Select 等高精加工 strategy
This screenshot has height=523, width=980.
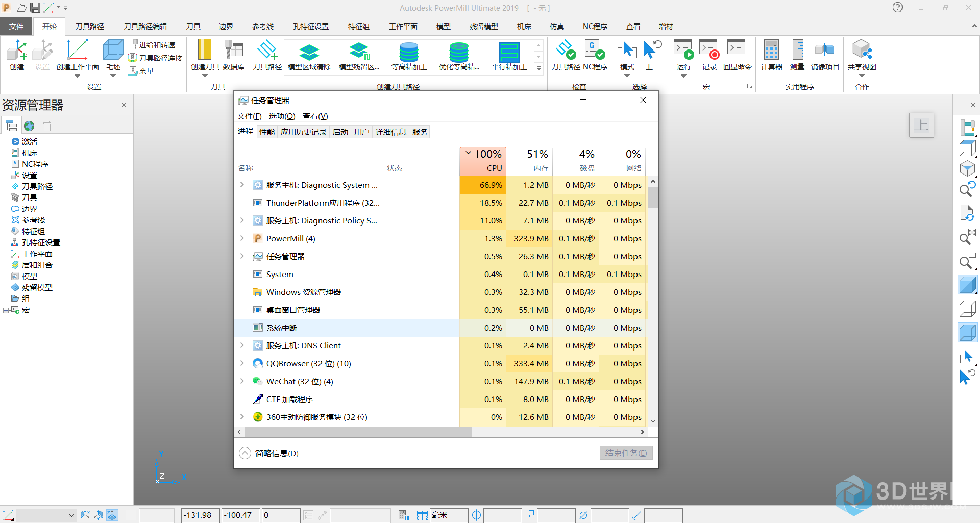click(409, 56)
